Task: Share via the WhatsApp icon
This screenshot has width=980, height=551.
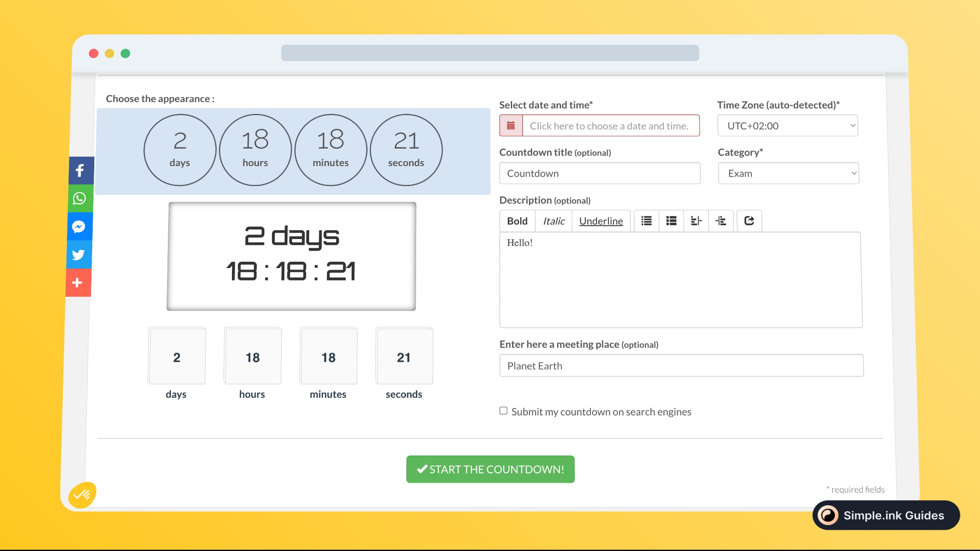Action: click(80, 198)
